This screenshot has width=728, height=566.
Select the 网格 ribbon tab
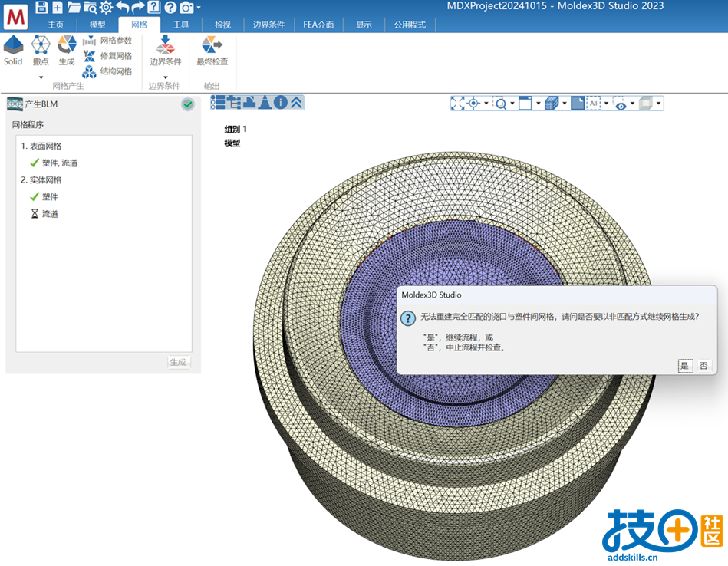click(x=140, y=25)
